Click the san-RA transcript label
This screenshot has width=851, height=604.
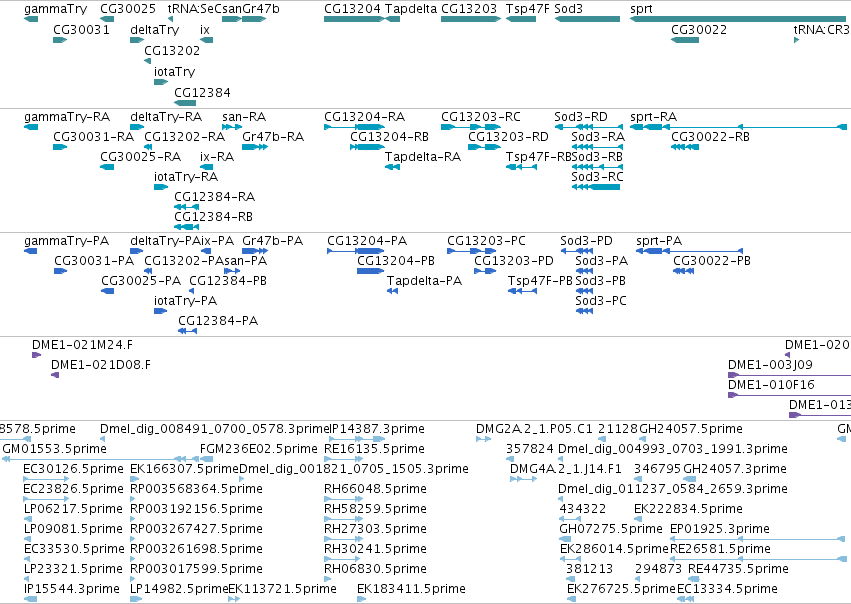(x=244, y=117)
